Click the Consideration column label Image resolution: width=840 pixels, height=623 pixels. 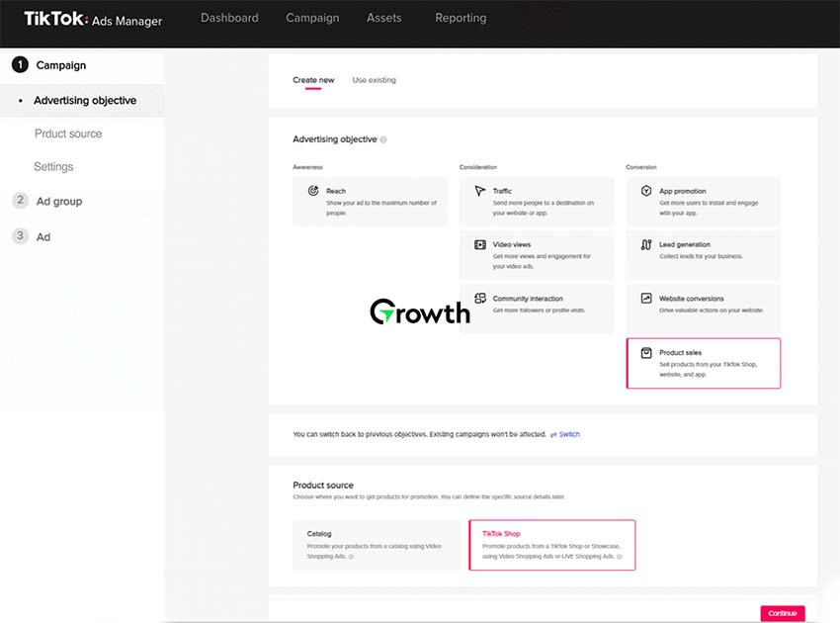click(478, 167)
